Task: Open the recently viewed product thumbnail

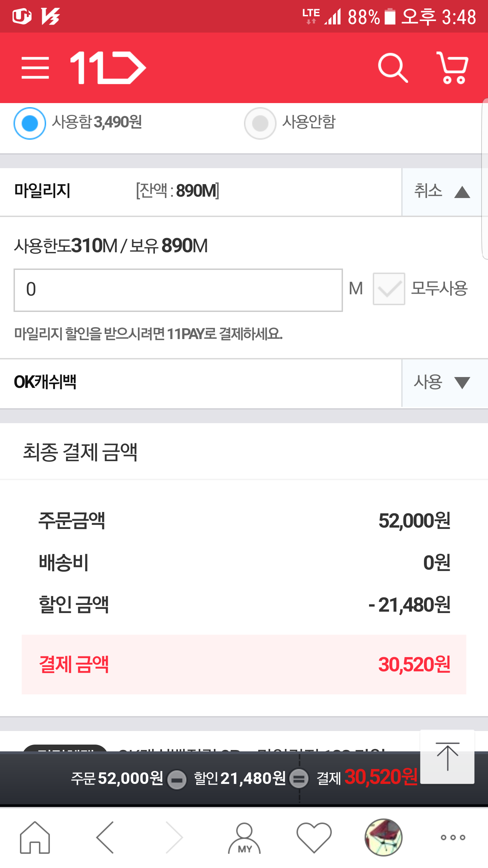Action: (x=383, y=837)
